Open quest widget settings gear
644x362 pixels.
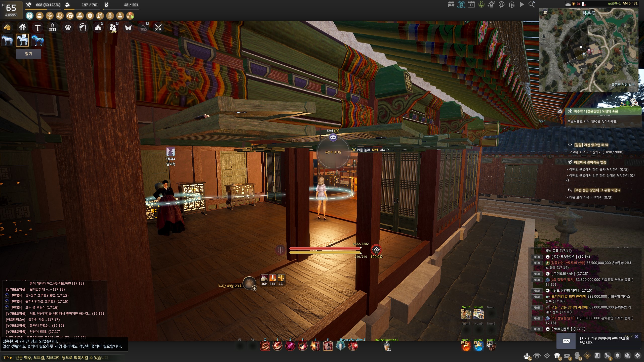point(560,111)
